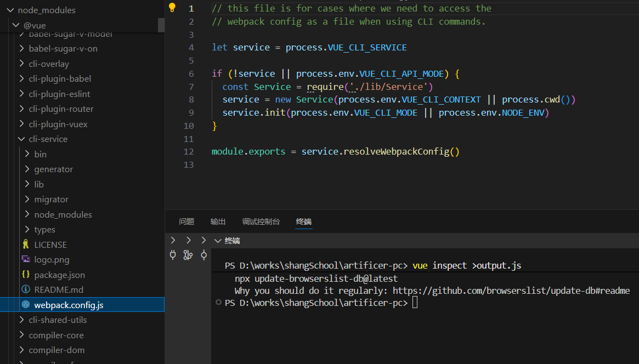
Task: Select the 终端 terminal tab
Action: [x=304, y=221]
